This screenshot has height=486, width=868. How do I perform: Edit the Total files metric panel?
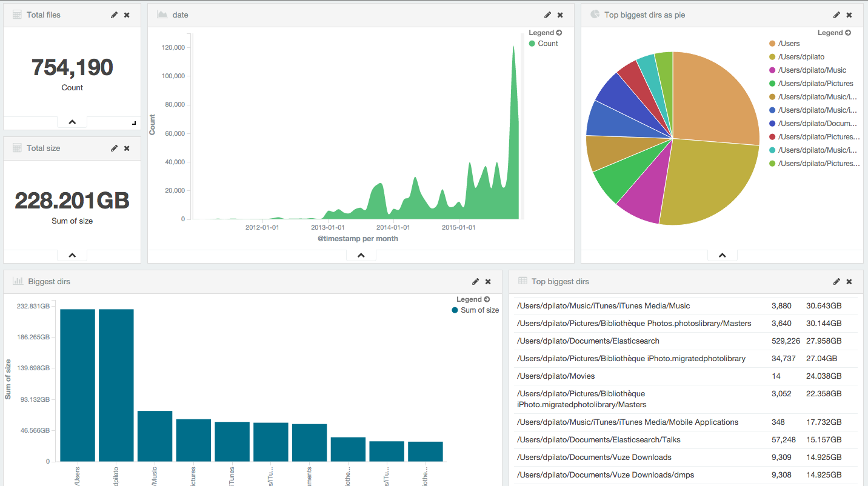114,15
